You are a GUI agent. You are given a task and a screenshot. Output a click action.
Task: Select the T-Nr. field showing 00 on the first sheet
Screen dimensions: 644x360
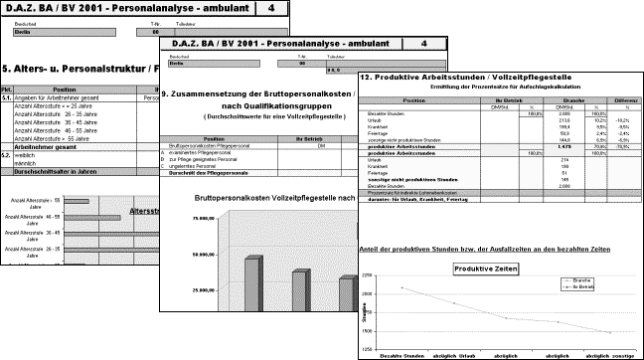(155, 33)
